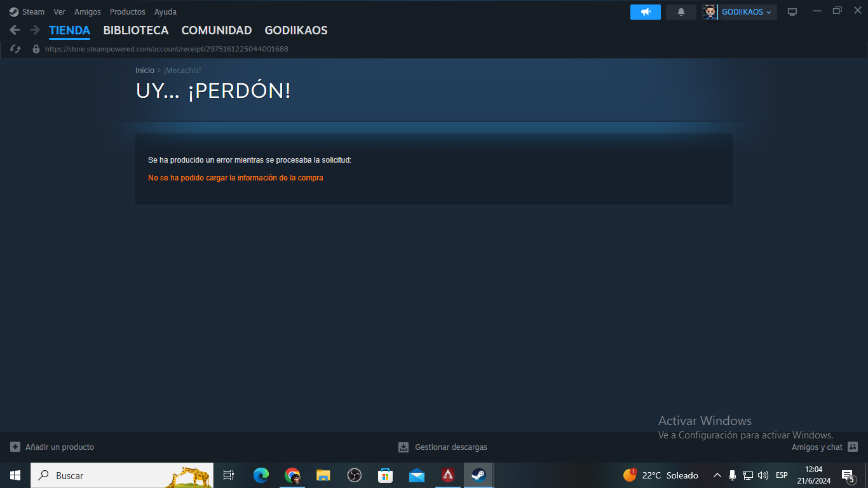Toggle the system volume speaker icon
The height and width of the screenshot is (488, 868).
coord(763,475)
